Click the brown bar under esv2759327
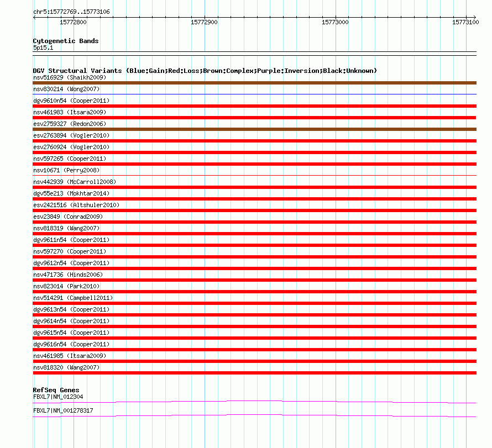Viewport: 492px width, 448px height. click(254, 129)
